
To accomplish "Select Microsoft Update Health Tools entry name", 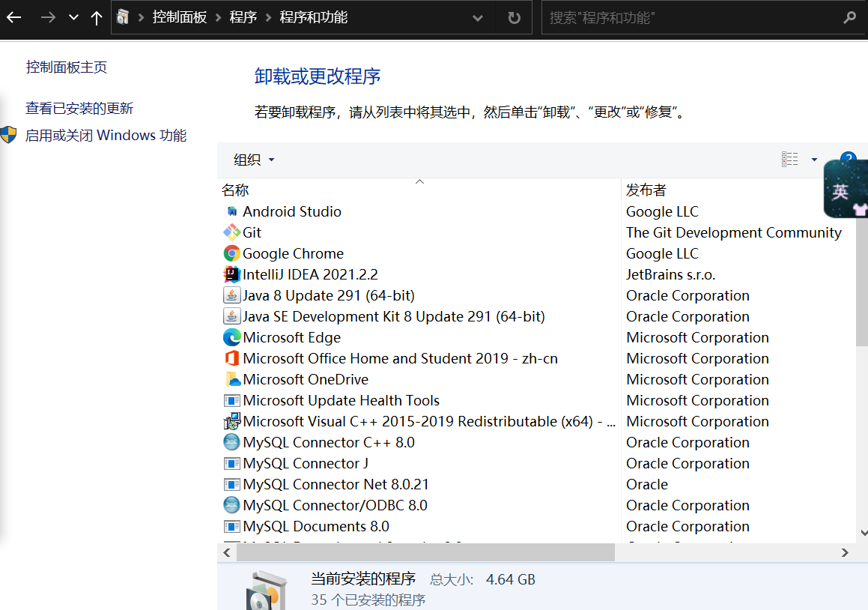I will [341, 401].
